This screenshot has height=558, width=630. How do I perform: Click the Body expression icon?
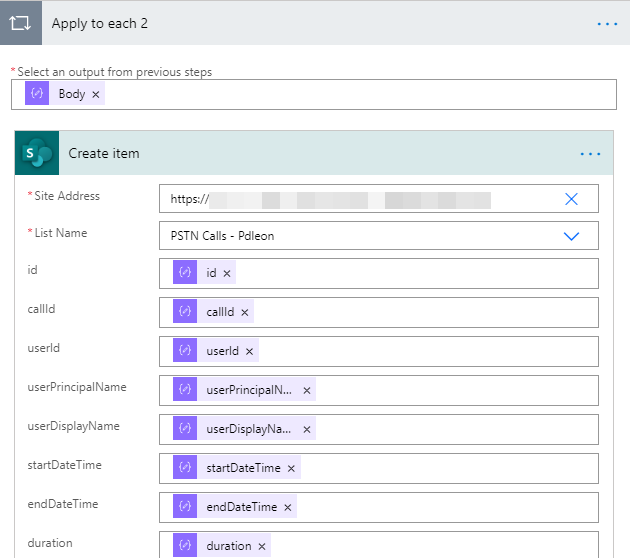(38, 94)
